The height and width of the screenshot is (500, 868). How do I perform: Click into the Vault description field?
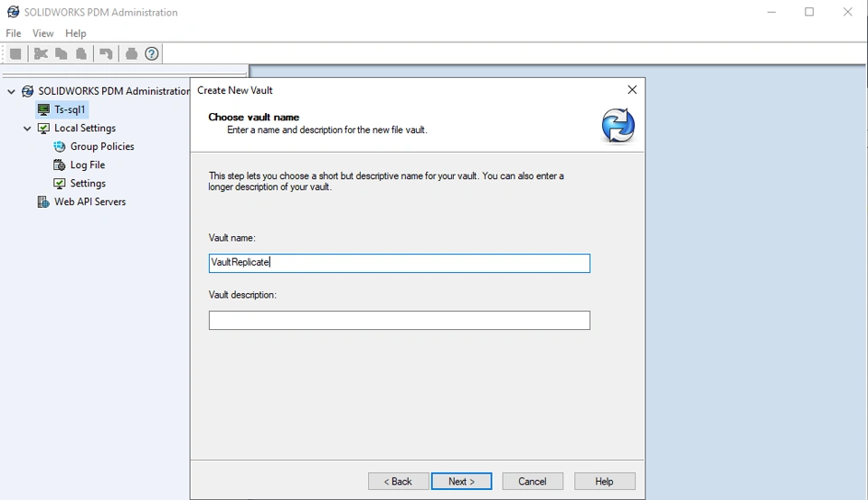399,320
